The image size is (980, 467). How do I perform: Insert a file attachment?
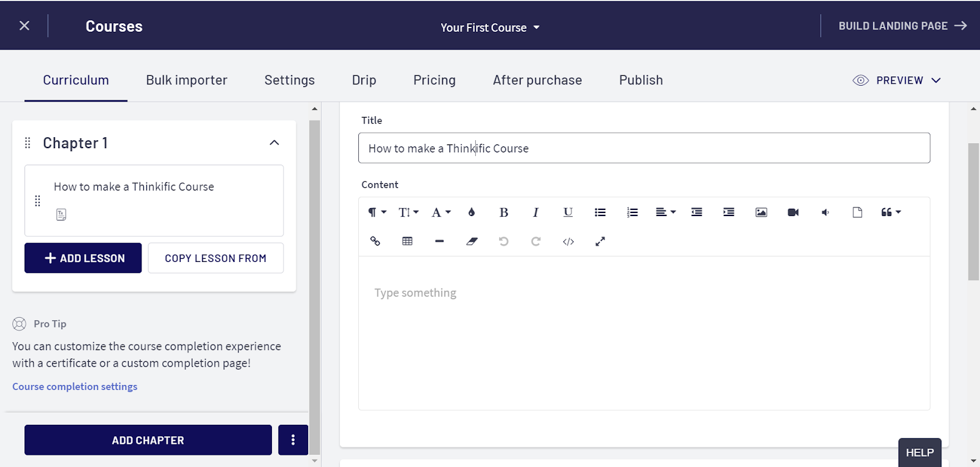point(858,212)
